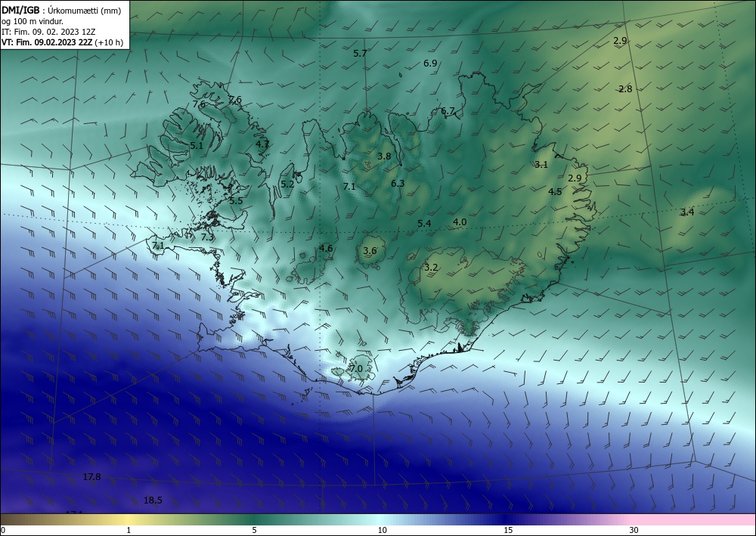Select the 3.1 value in east Iceland
This screenshot has width=756, height=536.
click(x=541, y=165)
